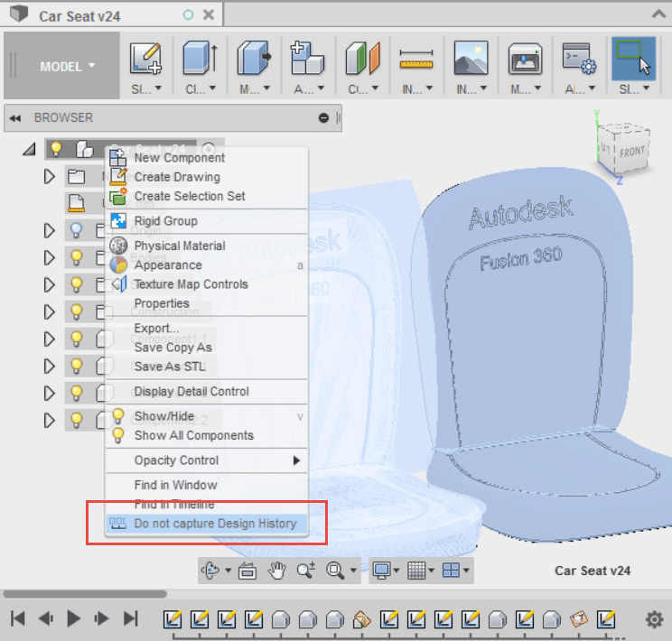Click Show All Components entry
The width and height of the screenshot is (672, 641).
click(x=207, y=435)
